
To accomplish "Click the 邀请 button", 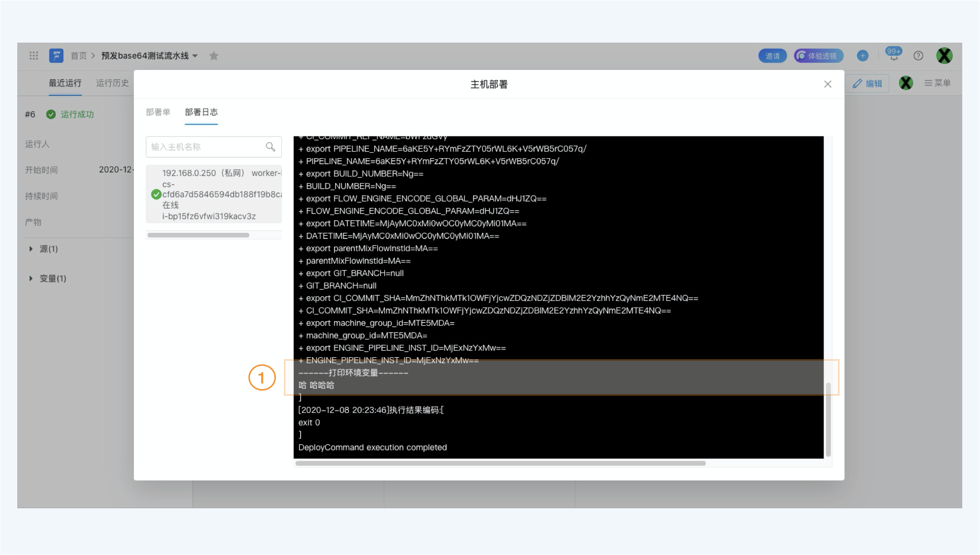I will [x=773, y=56].
